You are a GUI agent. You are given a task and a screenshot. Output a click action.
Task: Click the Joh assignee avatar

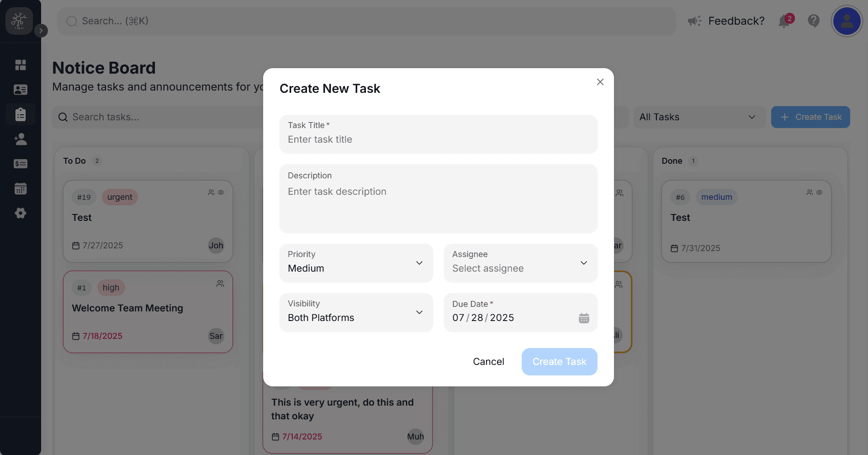point(216,246)
